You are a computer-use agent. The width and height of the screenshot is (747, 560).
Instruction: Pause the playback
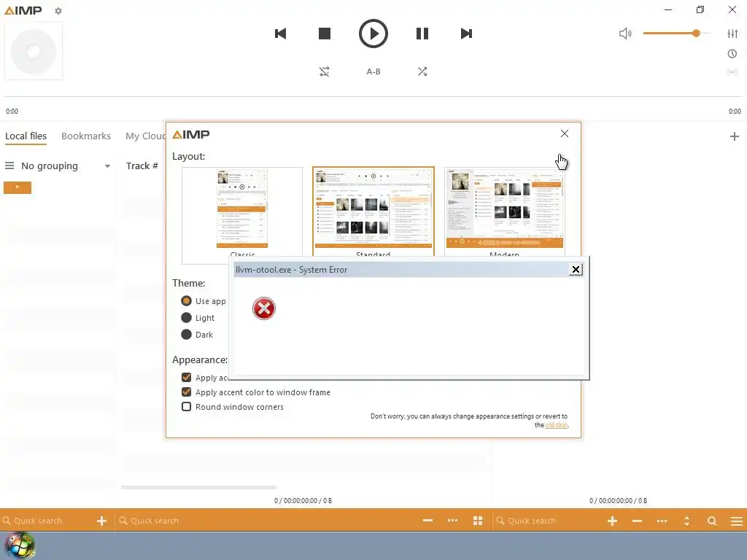click(422, 34)
